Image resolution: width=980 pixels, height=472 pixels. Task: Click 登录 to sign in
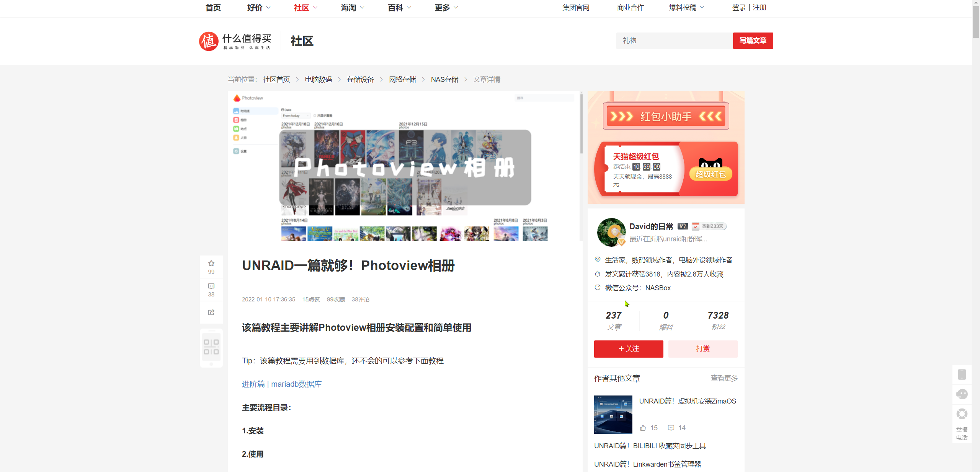[x=739, y=8]
